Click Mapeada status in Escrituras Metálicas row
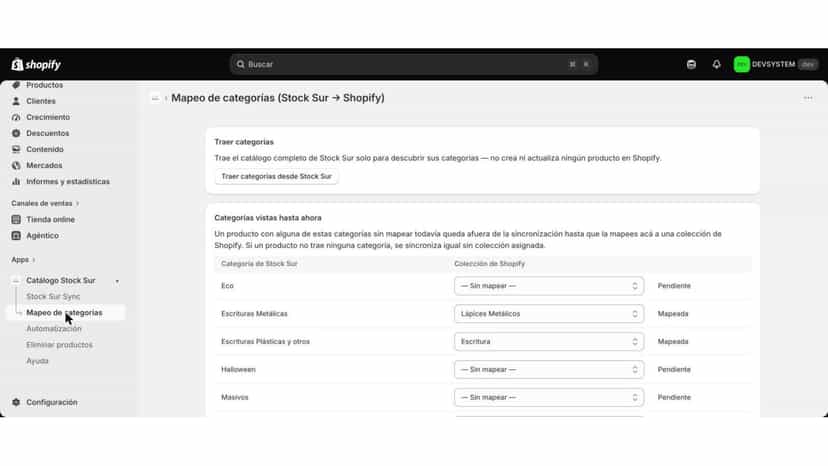This screenshot has height=466, width=828. click(x=673, y=314)
